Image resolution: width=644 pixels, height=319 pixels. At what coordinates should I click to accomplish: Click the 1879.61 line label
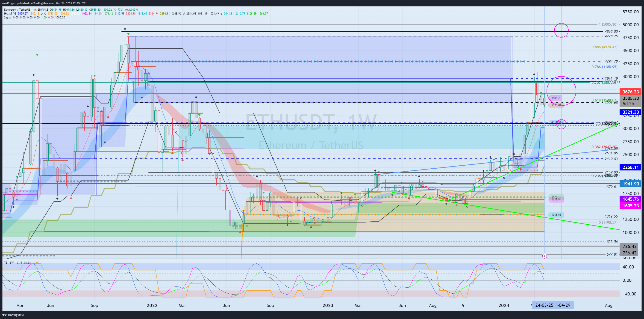point(611,187)
